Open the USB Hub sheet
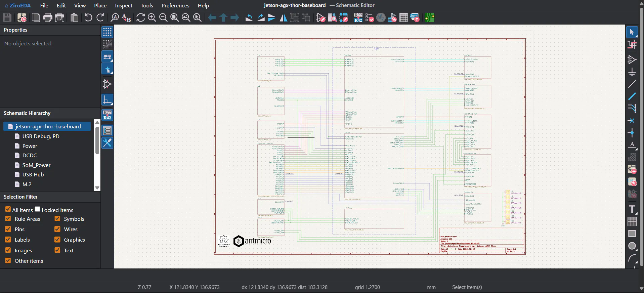The image size is (644, 293). coord(33,174)
